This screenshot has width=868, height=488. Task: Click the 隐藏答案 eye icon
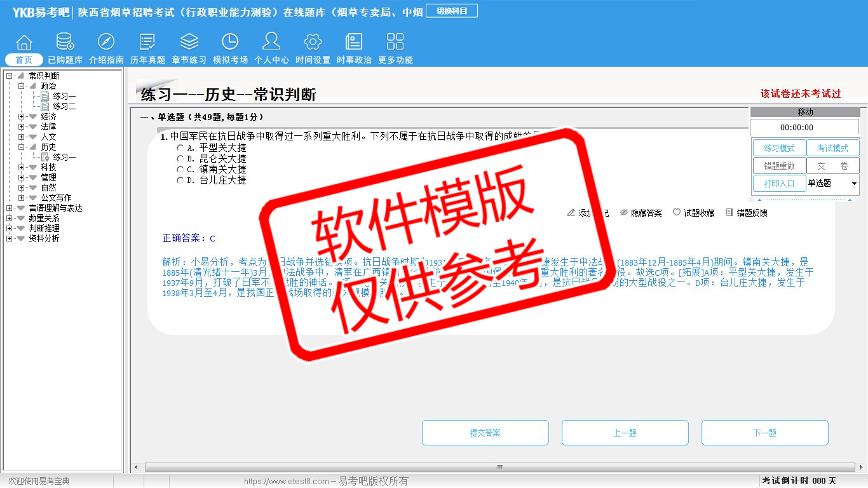coord(623,212)
